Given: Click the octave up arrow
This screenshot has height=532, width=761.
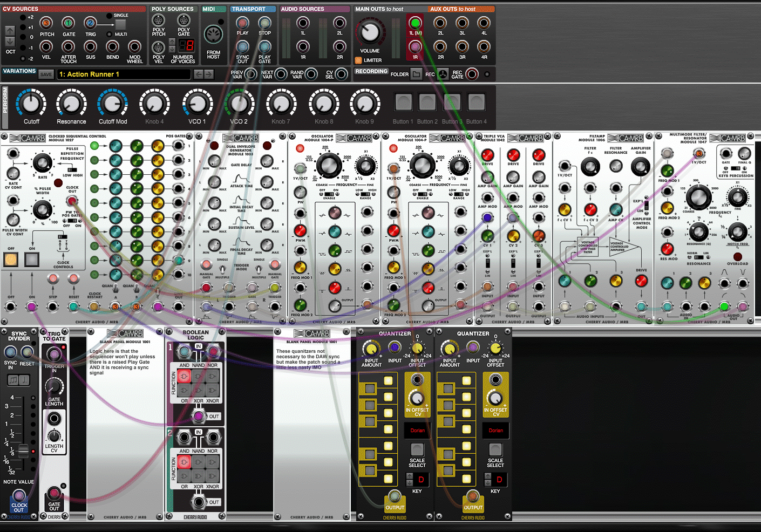Looking at the screenshot, I should [10, 30].
